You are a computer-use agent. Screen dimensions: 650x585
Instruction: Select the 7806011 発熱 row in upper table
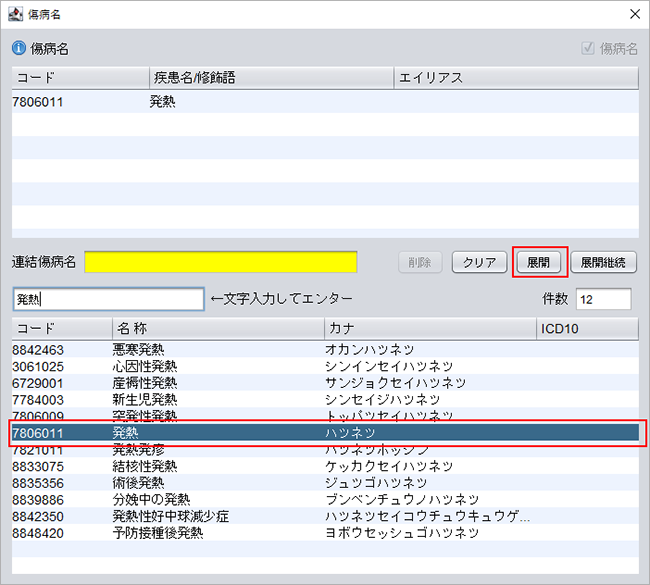pyautogui.click(x=160, y=101)
